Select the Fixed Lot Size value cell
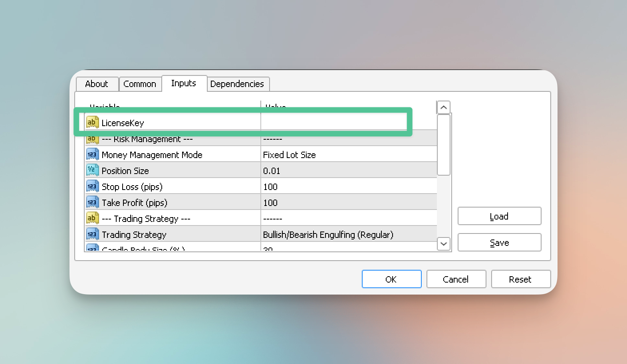Image resolution: width=627 pixels, height=364 pixels. (x=347, y=154)
